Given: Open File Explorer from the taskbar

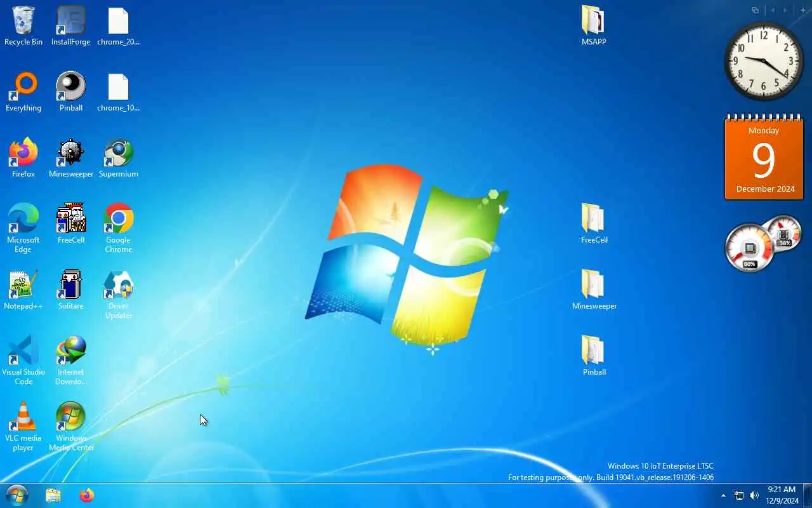Looking at the screenshot, I should (x=53, y=495).
